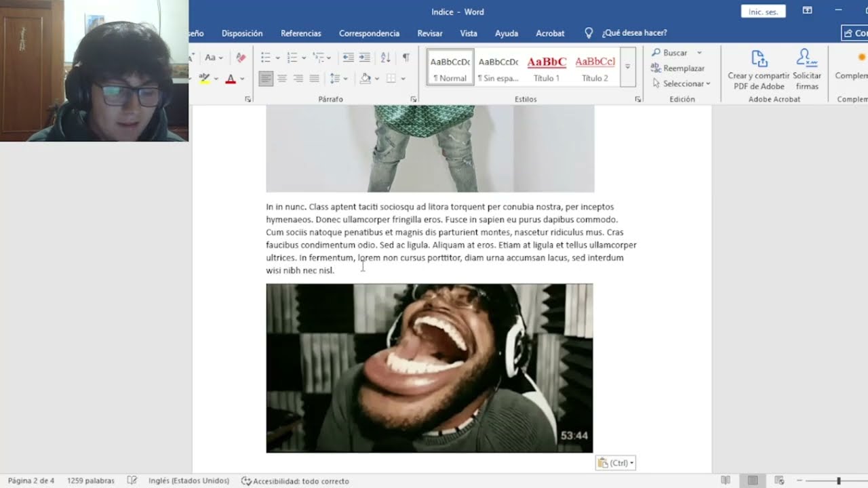The width and height of the screenshot is (868, 488).
Task: Open the Acrobat tab
Action: click(550, 33)
